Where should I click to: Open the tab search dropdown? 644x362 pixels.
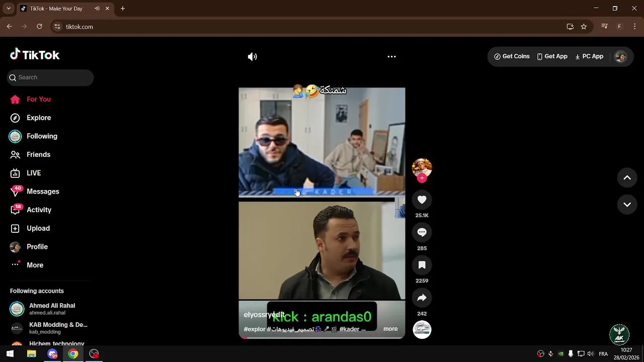[x=8, y=9]
